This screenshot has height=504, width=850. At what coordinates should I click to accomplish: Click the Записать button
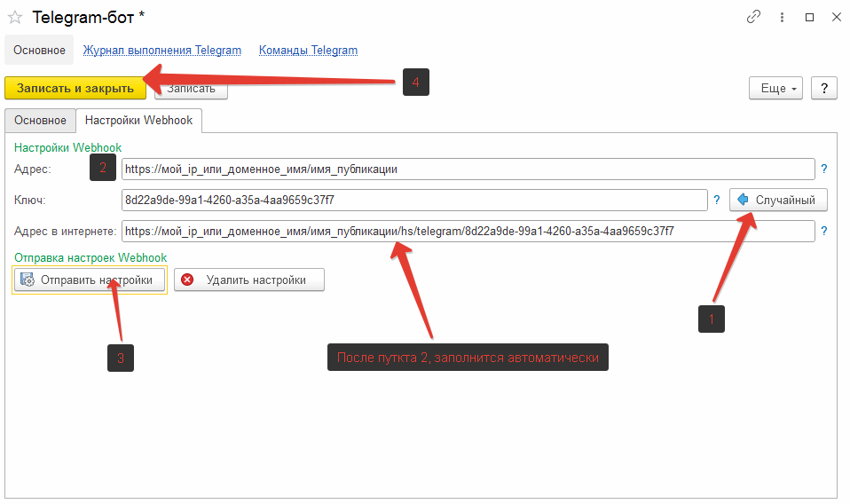click(x=191, y=89)
